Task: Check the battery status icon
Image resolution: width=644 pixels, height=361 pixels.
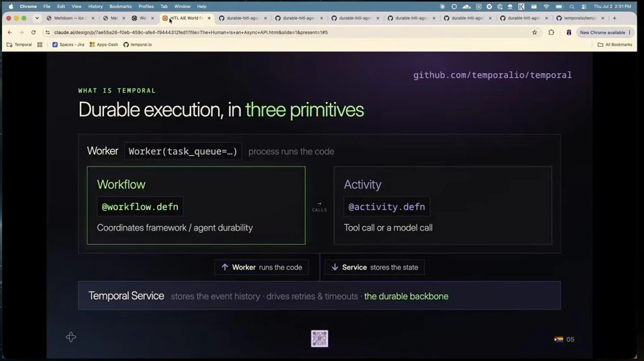Action: click(559, 7)
